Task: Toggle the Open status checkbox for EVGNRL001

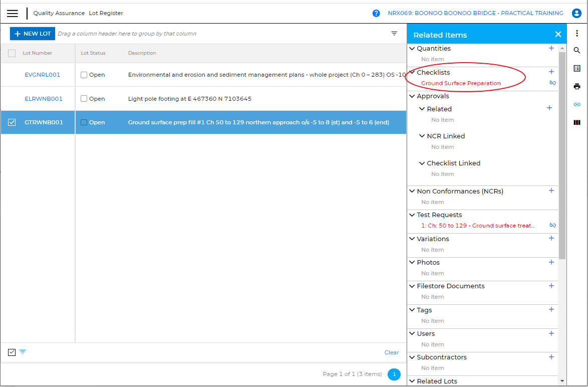Action: (x=84, y=75)
